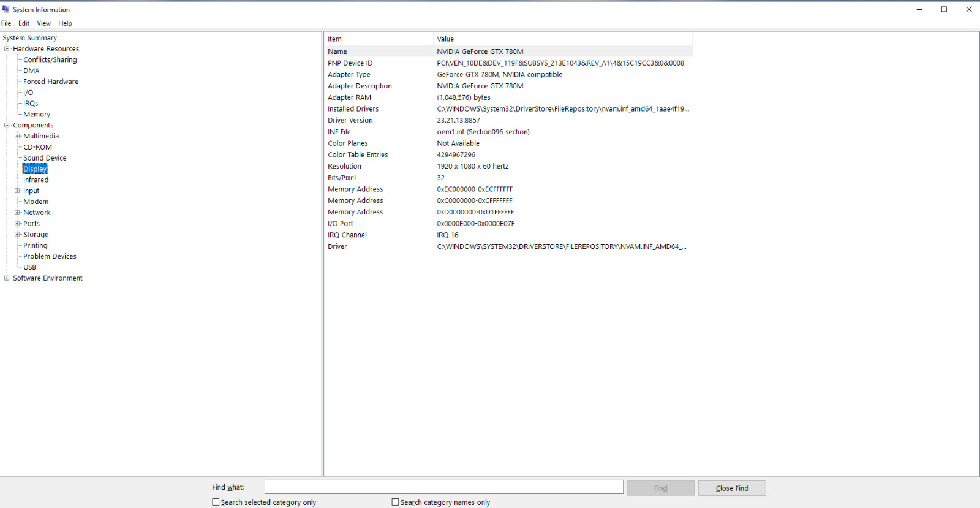Select the IRQs category
This screenshot has width=980, height=508.
point(31,104)
